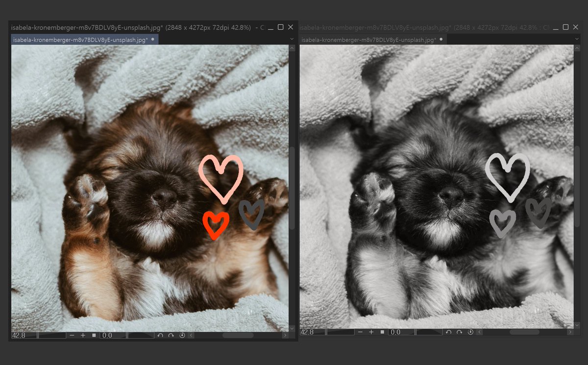This screenshot has width=588, height=365.
Task: Click the right window title bar filename
Action: coord(375,27)
